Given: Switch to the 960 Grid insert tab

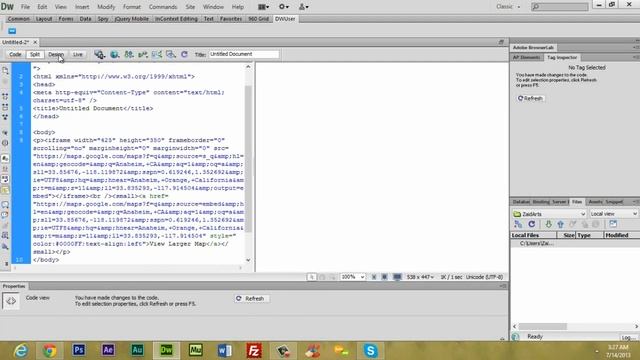Looking at the screenshot, I should 259,19.
